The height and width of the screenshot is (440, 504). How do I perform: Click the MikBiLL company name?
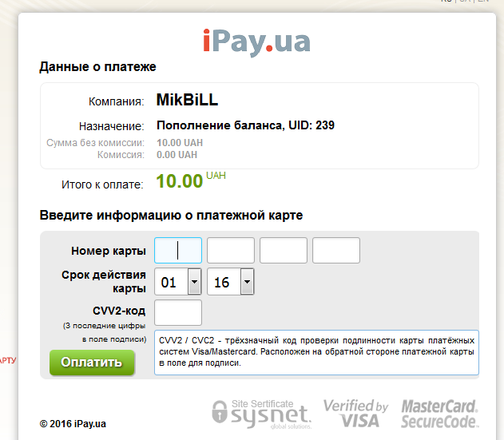tap(188, 100)
